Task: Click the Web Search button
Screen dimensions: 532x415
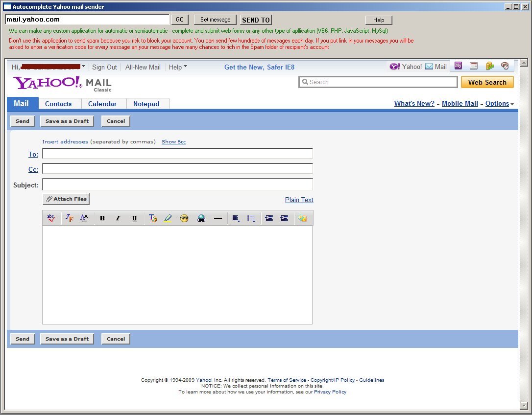Action: (x=487, y=82)
